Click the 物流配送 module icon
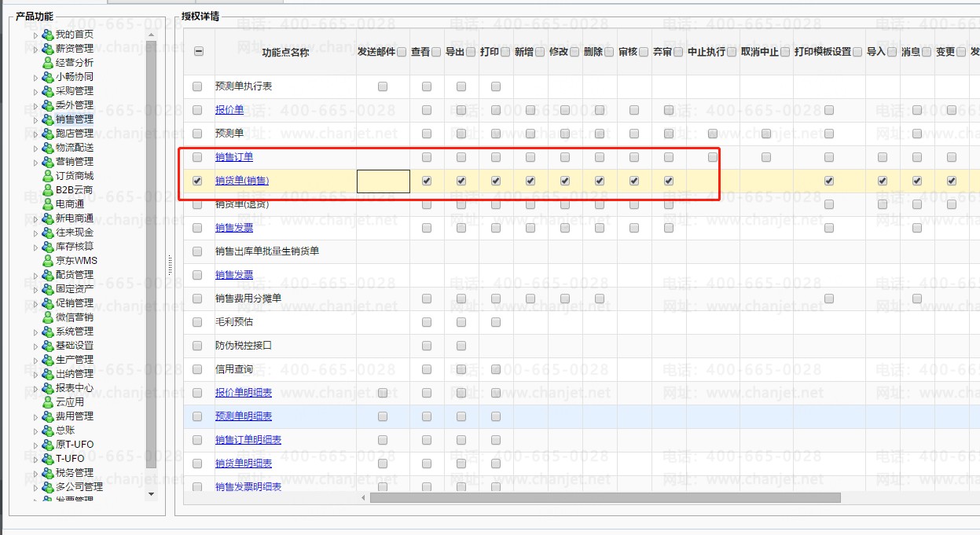 click(x=48, y=148)
